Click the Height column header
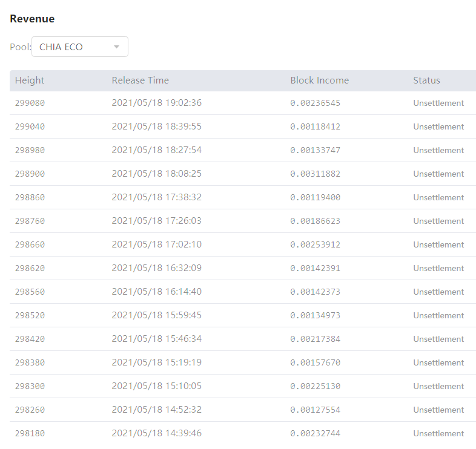Image resolution: width=476 pixels, height=449 pixels. coord(30,80)
